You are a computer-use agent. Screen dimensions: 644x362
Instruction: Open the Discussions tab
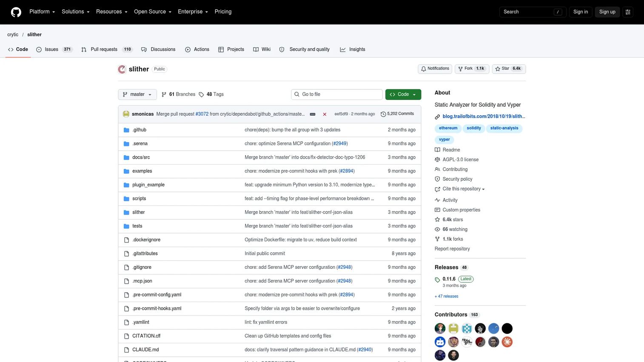pyautogui.click(x=158, y=49)
